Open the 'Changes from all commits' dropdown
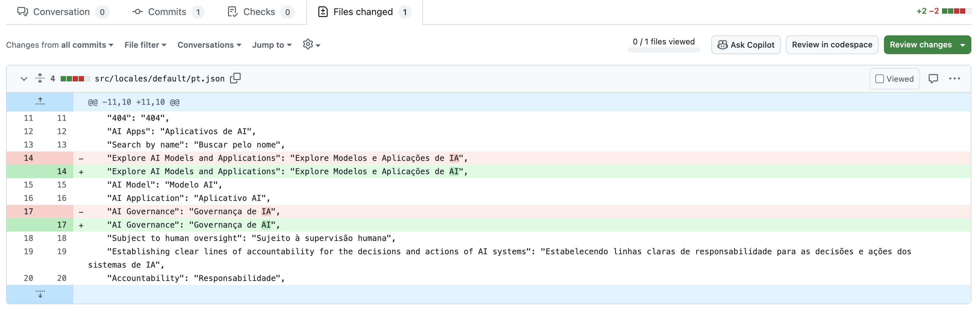980x313 pixels. pyautogui.click(x=60, y=45)
